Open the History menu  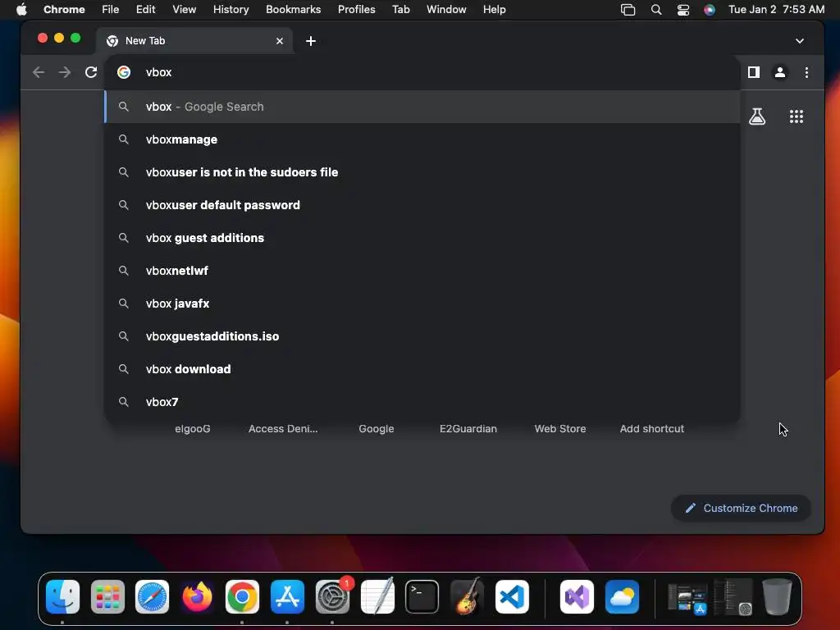point(231,10)
